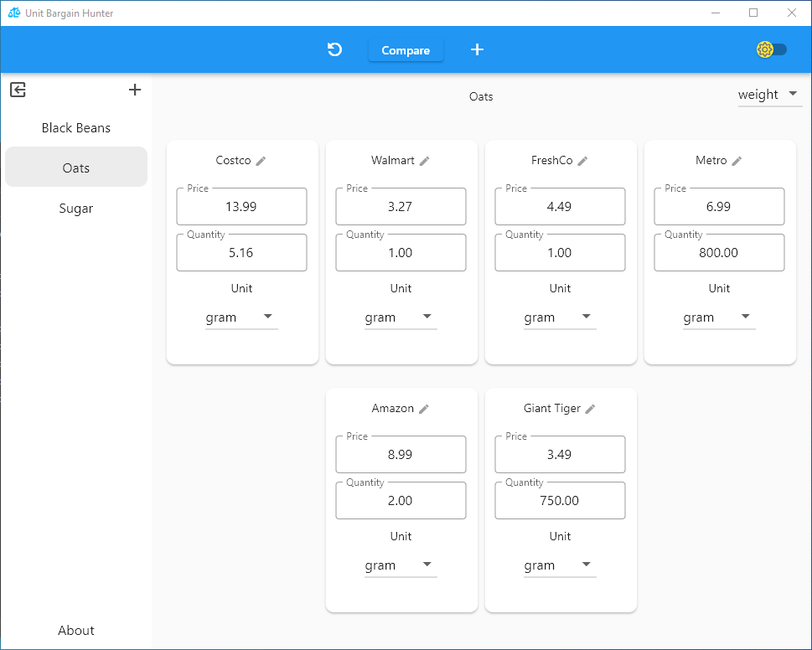
Task: Select Sugar in the sidebar
Action: click(76, 209)
